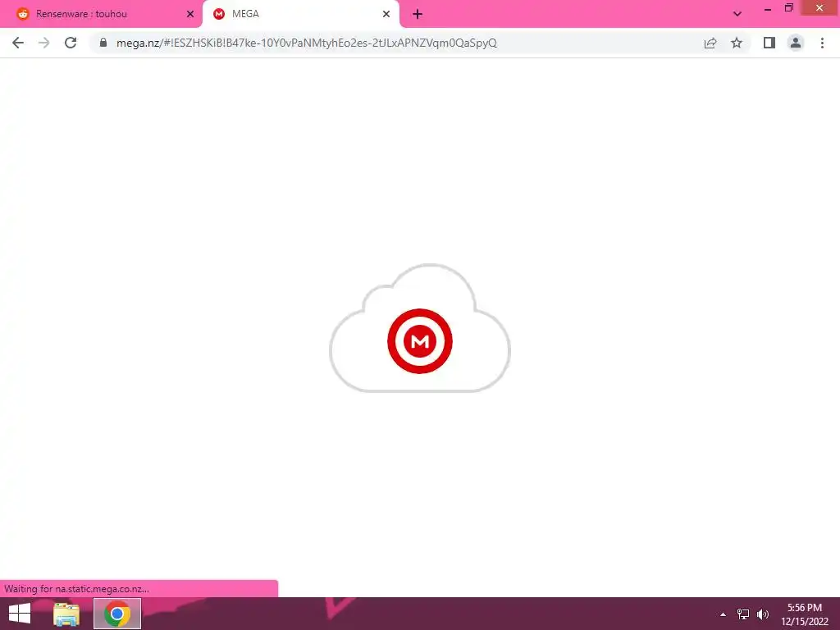This screenshot has height=630, width=840.
Task: Open File Explorer from the taskbar
Action: coord(66,614)
